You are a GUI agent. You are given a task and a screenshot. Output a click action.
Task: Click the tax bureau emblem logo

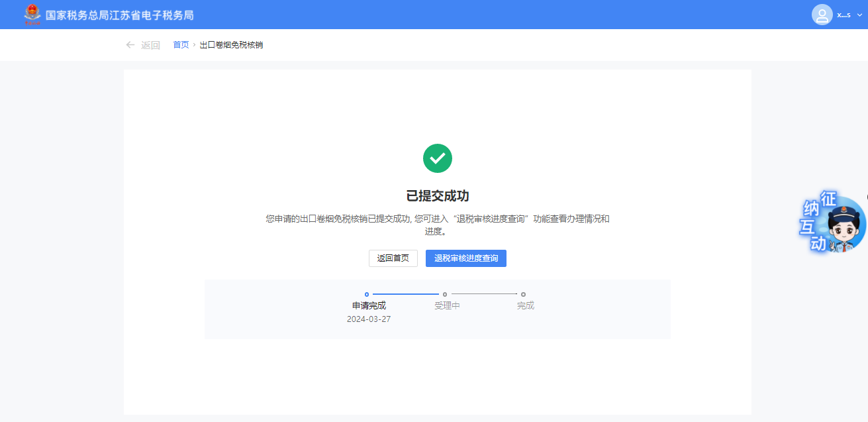click(x=32, y=14)
